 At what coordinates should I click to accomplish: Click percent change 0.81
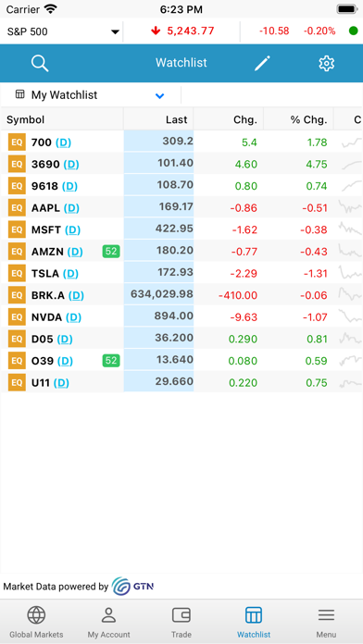coord(317,340)
